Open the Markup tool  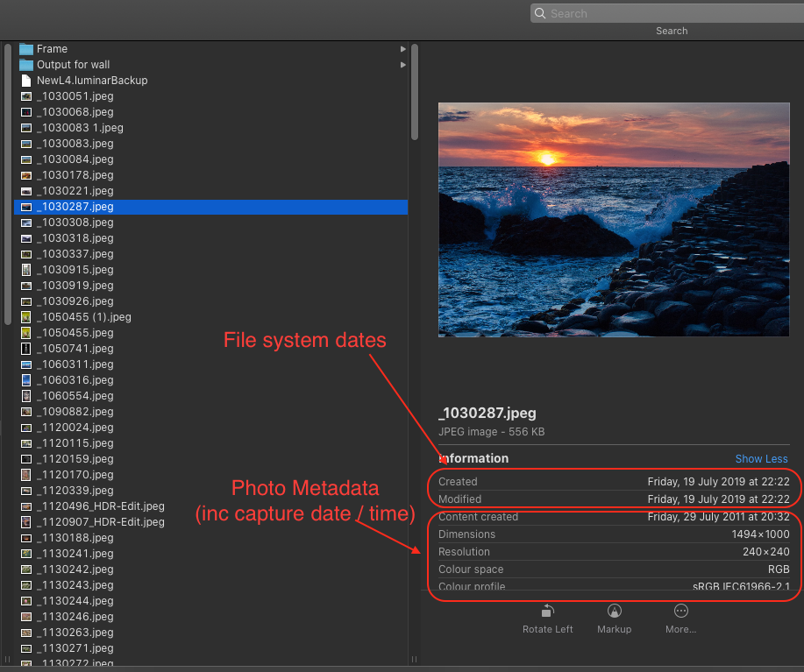[x=614, y=612]
